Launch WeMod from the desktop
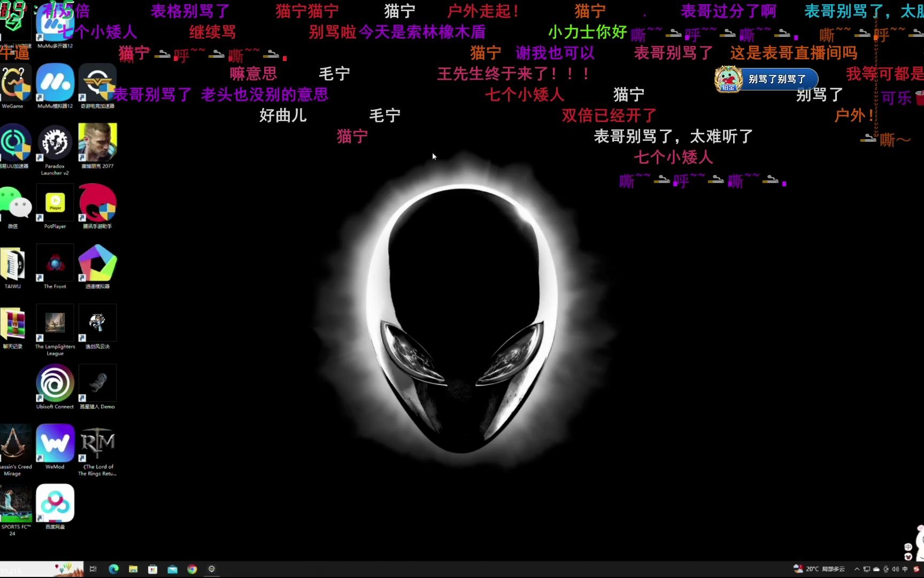The image size is (924, 578). (x=55, y=447)
